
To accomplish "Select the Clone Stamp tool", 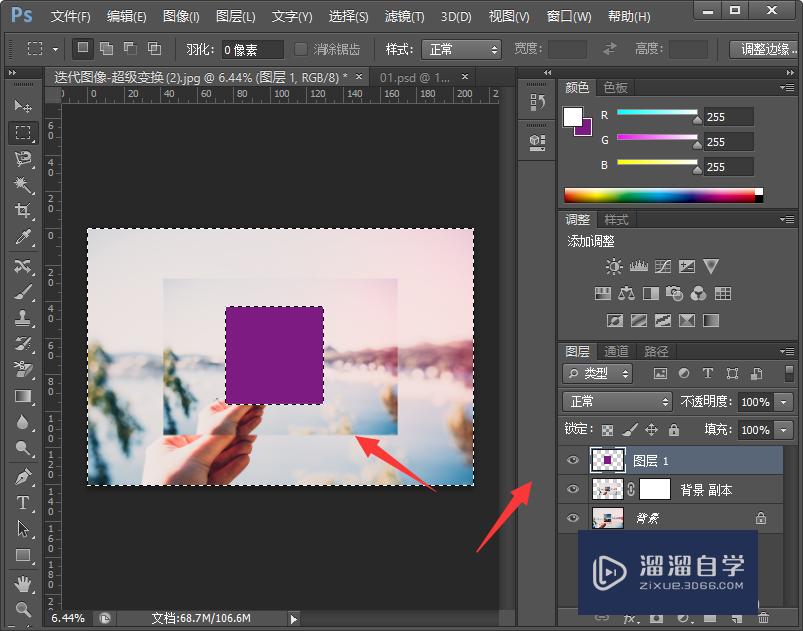I will pos(23,318).
